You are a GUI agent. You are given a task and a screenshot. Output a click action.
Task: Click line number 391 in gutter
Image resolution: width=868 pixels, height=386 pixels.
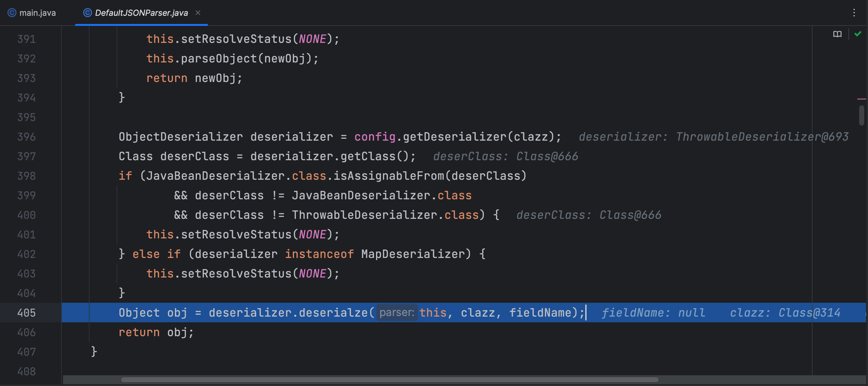(x=26, y=39)
